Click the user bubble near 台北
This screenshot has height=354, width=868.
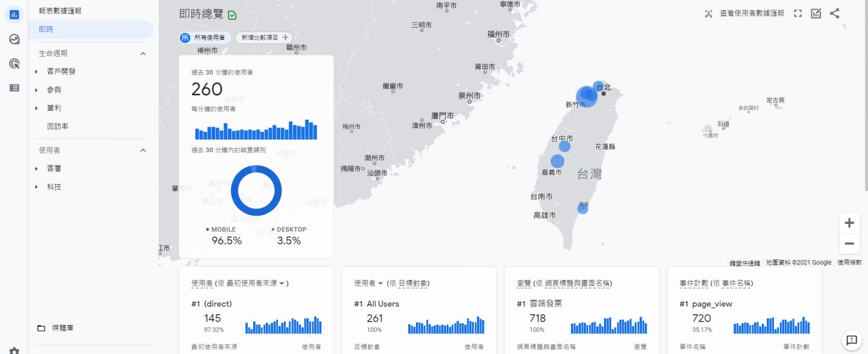tap(598, 86)
